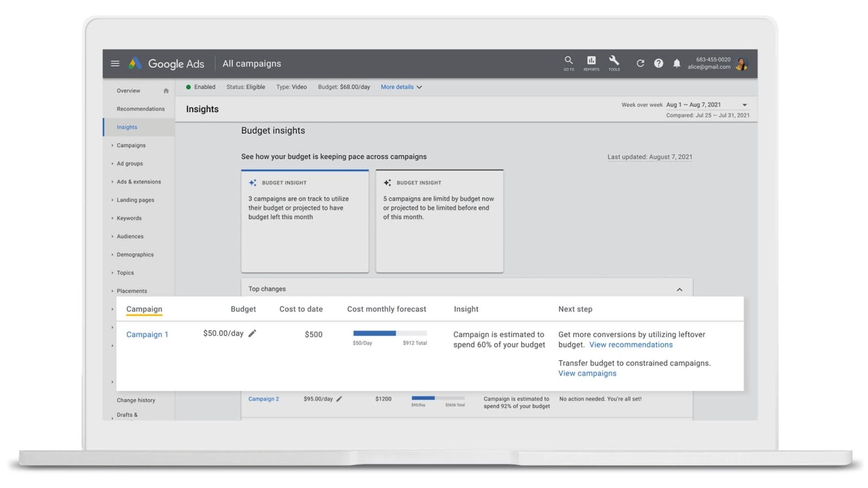Open the help question mark icon
The height and width of the screenshot is (488, 868).
point(658,63)
